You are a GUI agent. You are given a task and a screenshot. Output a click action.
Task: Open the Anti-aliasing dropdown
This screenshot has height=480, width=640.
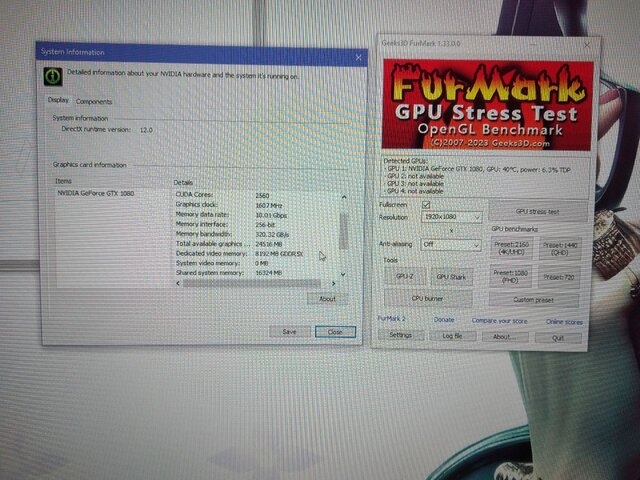click(x=451, y=244)
